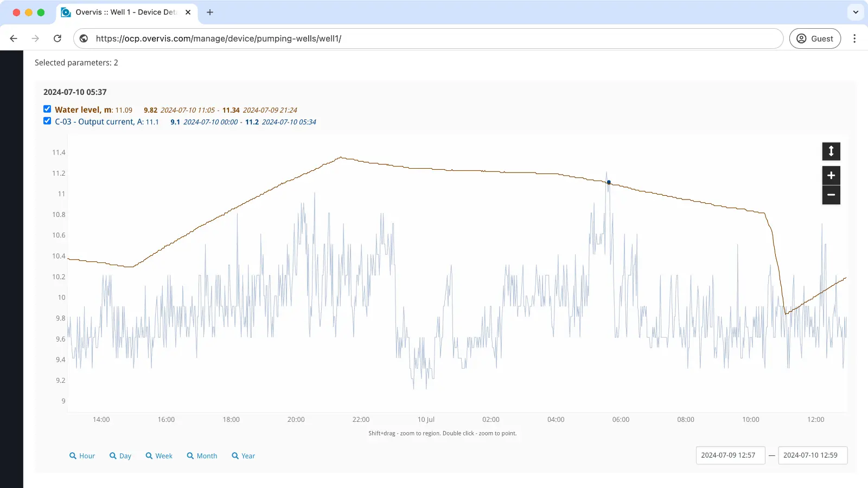Edit the start date field 2024-07-09 12:57
Screen dimensions: 868x488
[730, 455]
